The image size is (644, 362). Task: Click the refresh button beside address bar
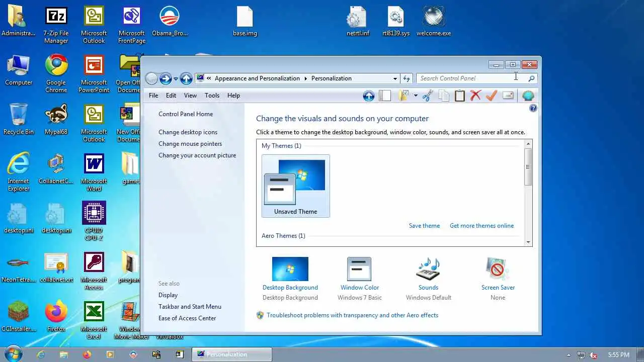[407, 78]
